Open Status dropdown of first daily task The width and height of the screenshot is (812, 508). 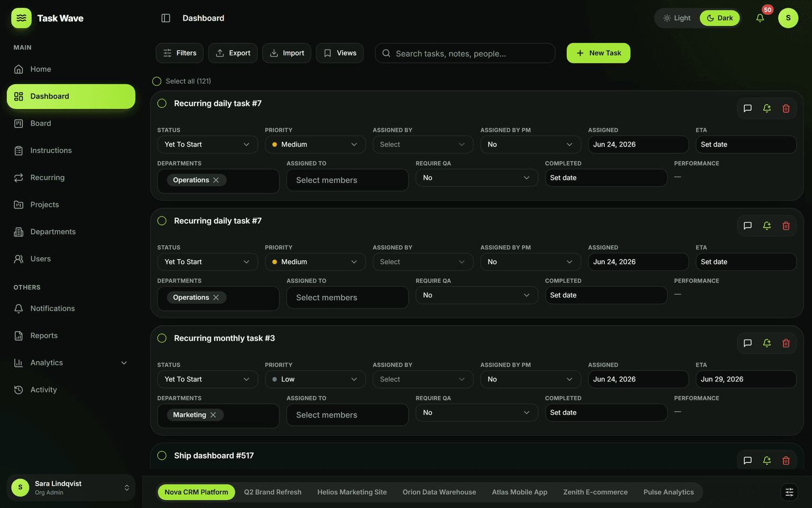207,144
